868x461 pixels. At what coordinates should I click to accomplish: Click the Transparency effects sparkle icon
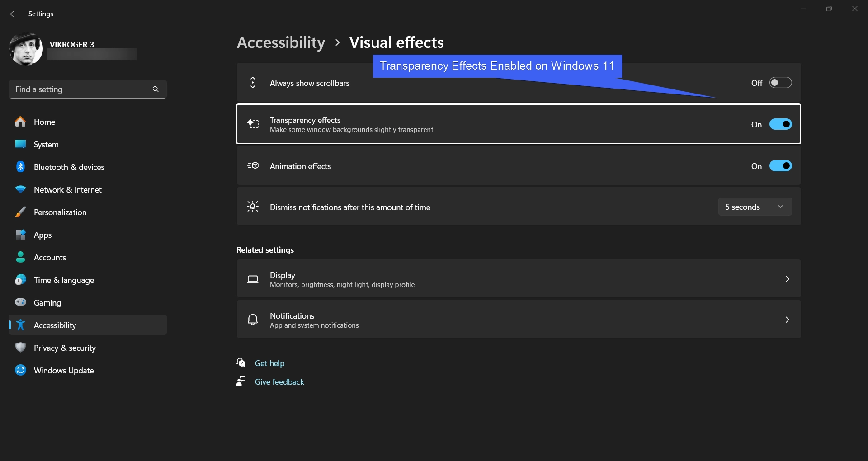253,124
